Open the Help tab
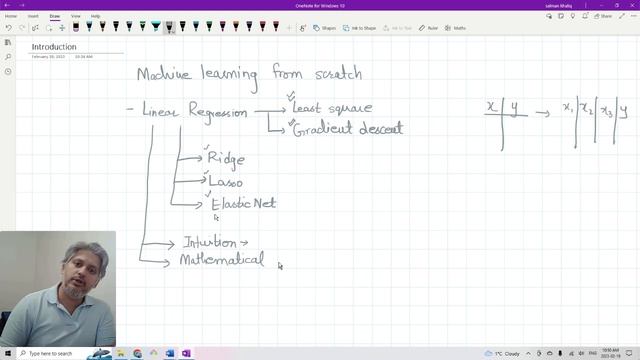This screenshot has width=640, height=360. coord(96,16)
